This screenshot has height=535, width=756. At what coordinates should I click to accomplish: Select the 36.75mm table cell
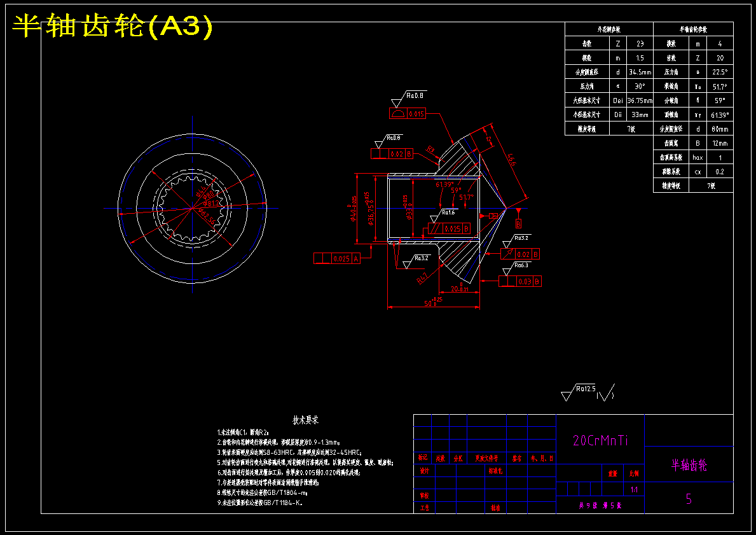click(640, 101)
